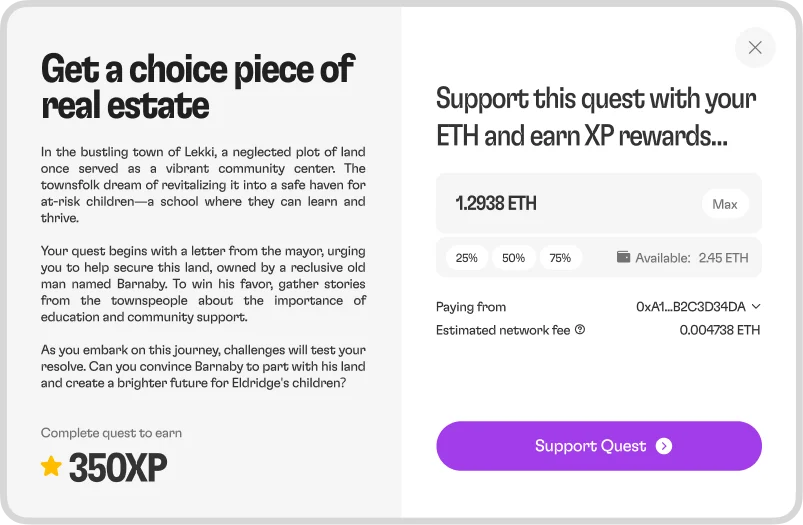
Task: Set the amount with the Max button
Action: click(x=725, y=204)
